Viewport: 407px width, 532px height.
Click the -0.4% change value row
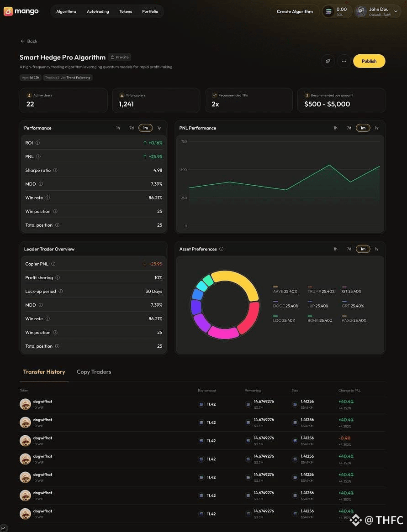344,438
